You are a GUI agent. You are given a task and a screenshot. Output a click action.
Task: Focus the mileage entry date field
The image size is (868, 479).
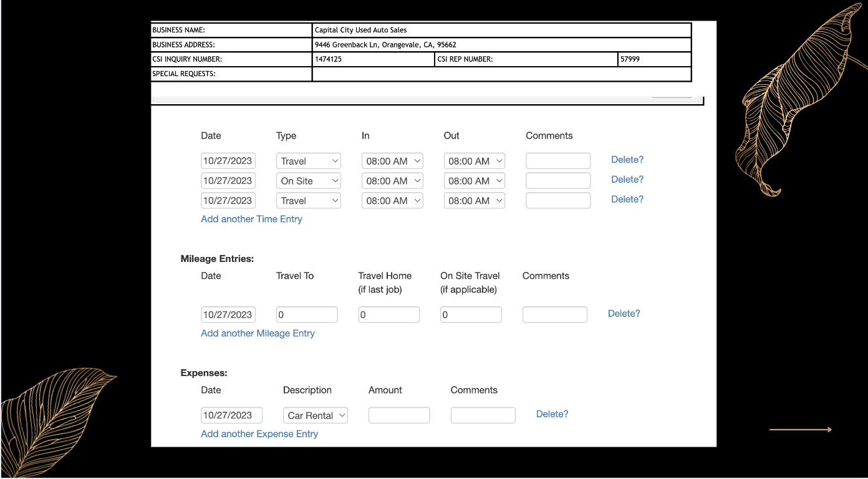coord(228,315)
